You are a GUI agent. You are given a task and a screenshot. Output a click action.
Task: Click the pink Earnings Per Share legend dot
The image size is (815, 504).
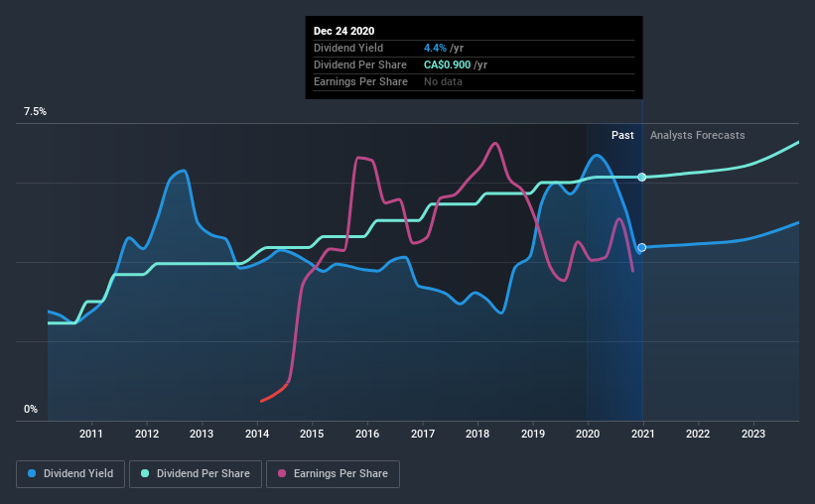click(x=282, y=473)
